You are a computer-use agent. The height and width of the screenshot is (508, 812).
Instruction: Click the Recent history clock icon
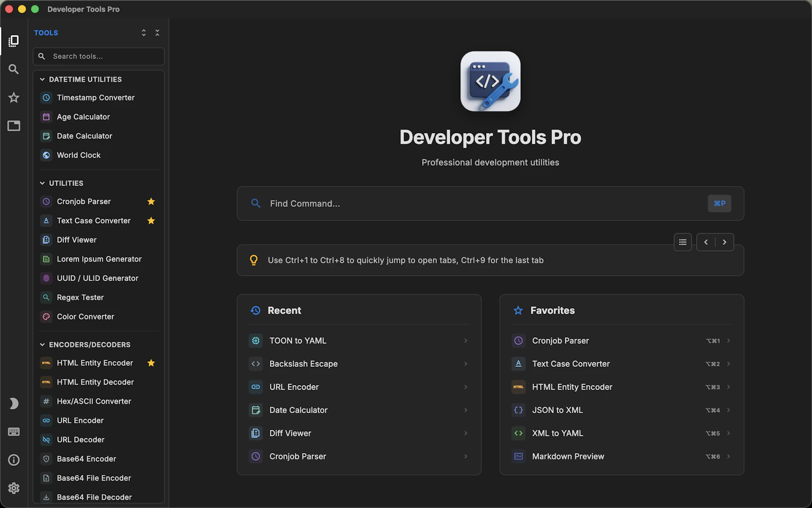click(256, 310)
